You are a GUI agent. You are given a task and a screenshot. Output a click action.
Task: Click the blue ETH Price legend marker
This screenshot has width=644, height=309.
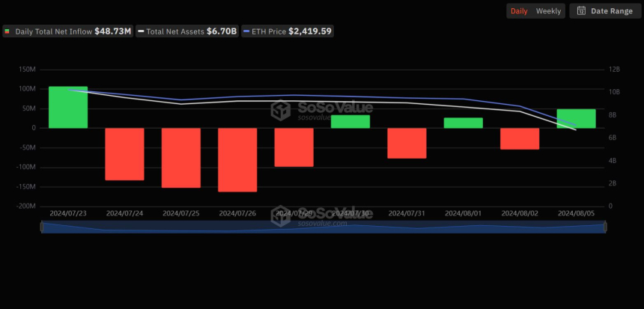pyautogui.click(x=246, y=31)
